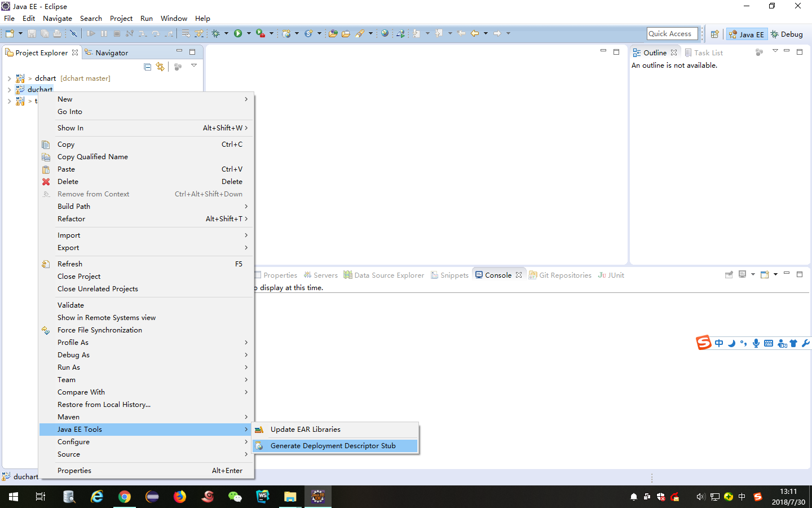The width and height of the screenshot is (812, 508).
Task: Click the Debug bug icon
Action: pyautogui.click(x=216, y=33)
